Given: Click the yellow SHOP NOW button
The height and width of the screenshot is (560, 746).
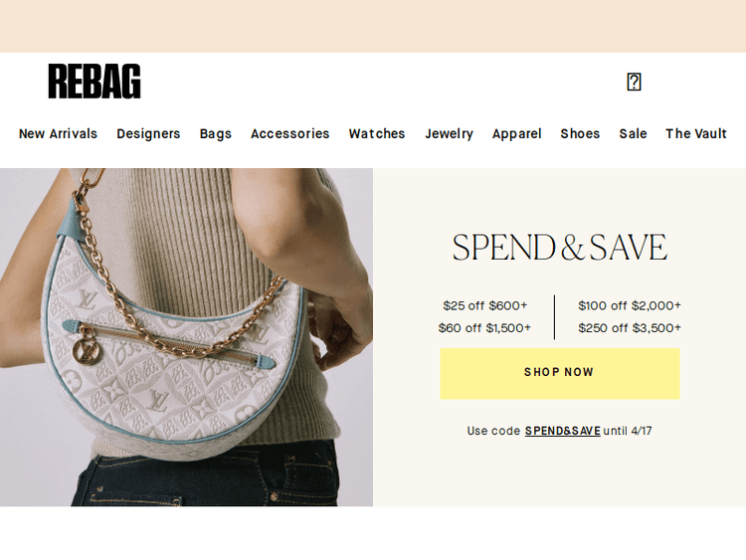Looking at the screenshot, I should (559, 373).
